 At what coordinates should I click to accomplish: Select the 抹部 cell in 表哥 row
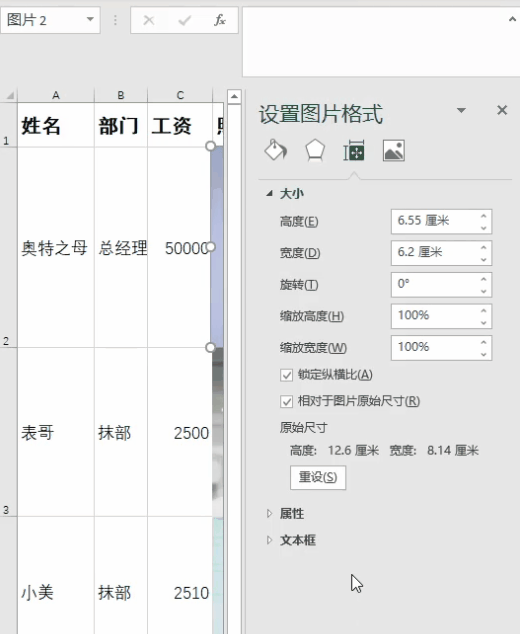121,432
